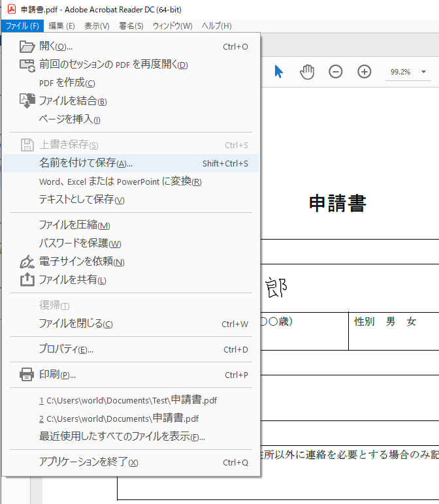This screenshot has height=504, width=439.
Task: Click the 申請書 document heading
Action: (x=337, y=204)
